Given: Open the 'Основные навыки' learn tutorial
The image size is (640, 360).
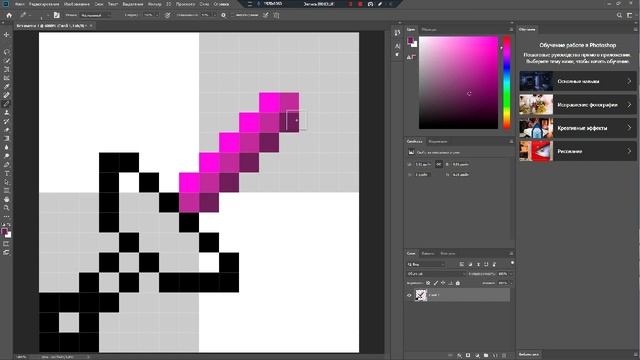Looking at the screenshot, I should point(577,81).
